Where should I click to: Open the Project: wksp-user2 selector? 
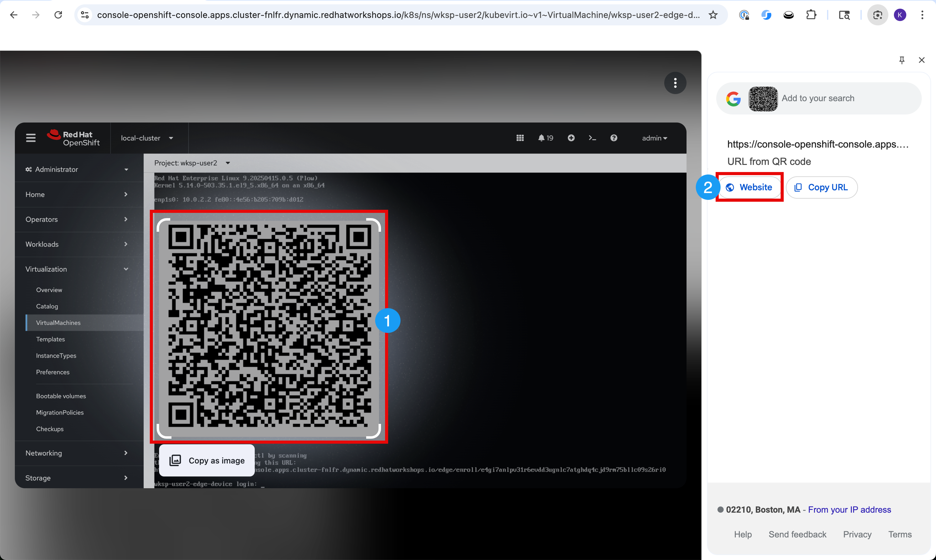[x=192, y=163]
